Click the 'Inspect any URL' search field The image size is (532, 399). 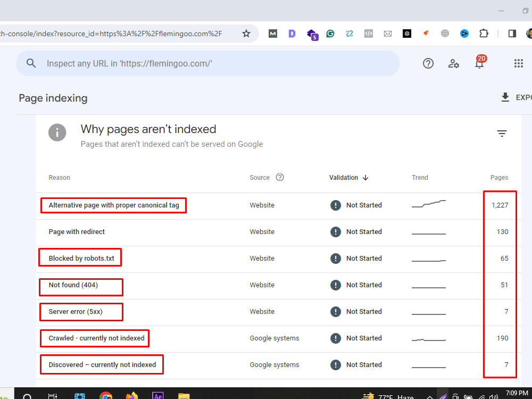point(207,63)
